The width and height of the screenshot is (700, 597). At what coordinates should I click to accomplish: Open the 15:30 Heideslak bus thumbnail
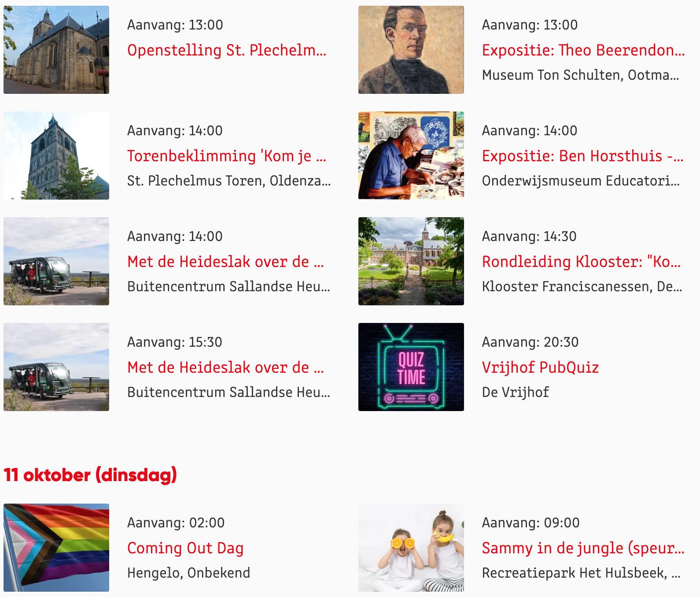click(x=56, y=367)
